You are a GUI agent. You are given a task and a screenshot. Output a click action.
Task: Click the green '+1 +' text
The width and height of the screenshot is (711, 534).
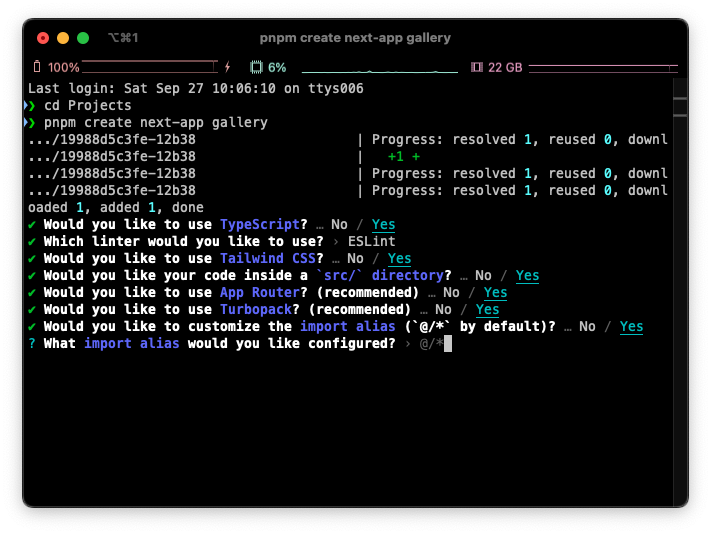[x=404, y=156]
